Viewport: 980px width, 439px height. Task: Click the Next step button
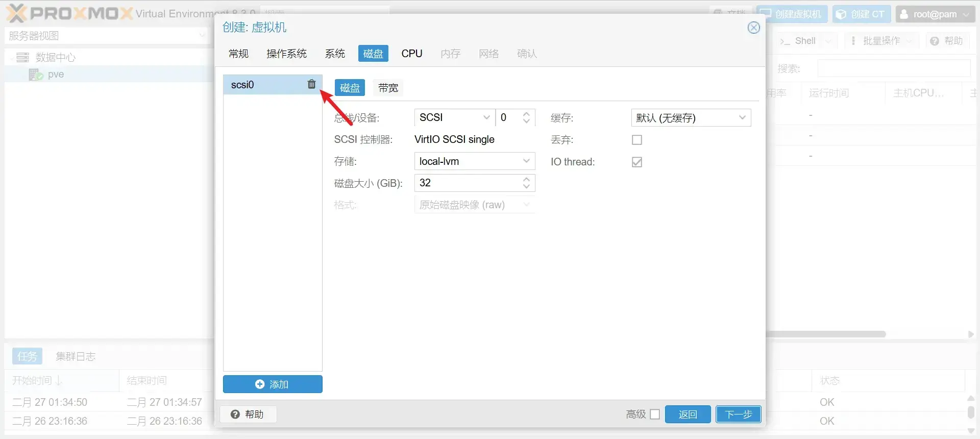coord(738,414)
